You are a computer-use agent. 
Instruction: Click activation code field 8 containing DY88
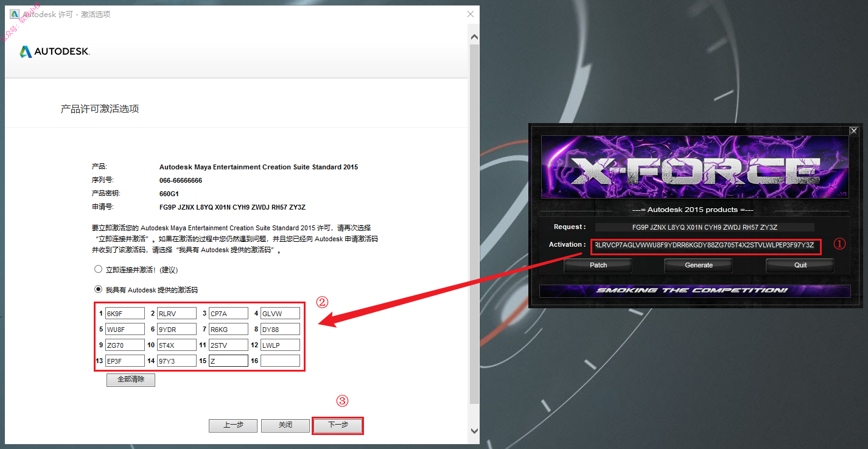(280, 329)
